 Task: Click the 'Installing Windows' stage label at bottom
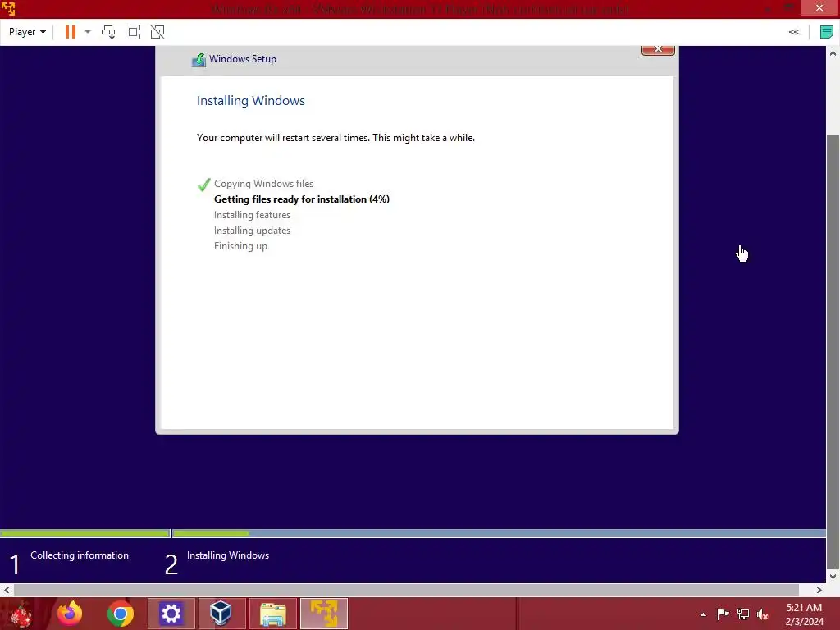(228, 555)
